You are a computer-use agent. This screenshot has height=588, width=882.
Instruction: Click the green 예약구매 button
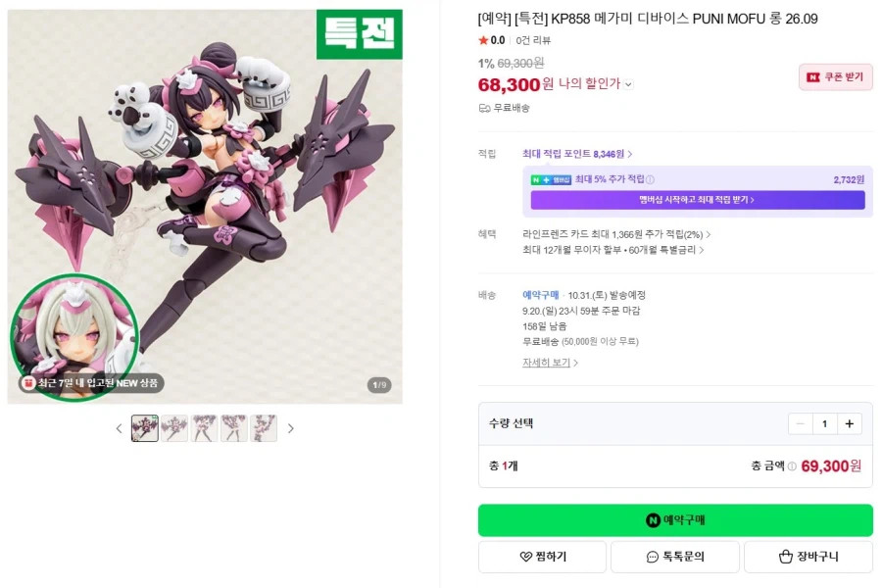675,520
